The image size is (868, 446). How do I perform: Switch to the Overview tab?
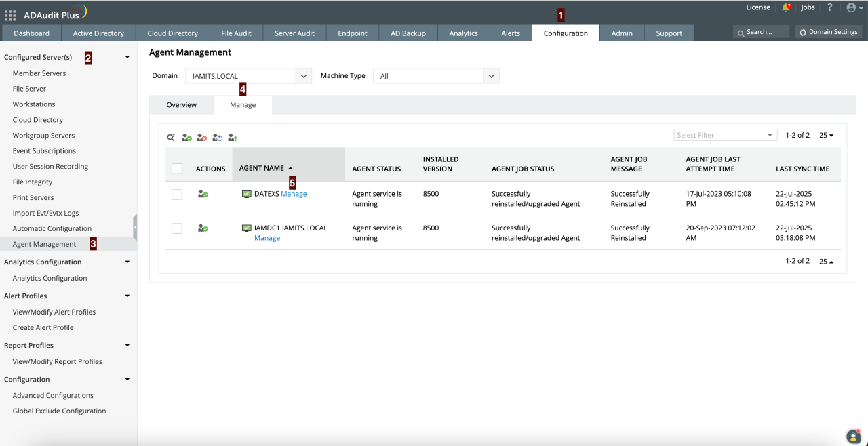pyautogui.click(x=181, y=104)
